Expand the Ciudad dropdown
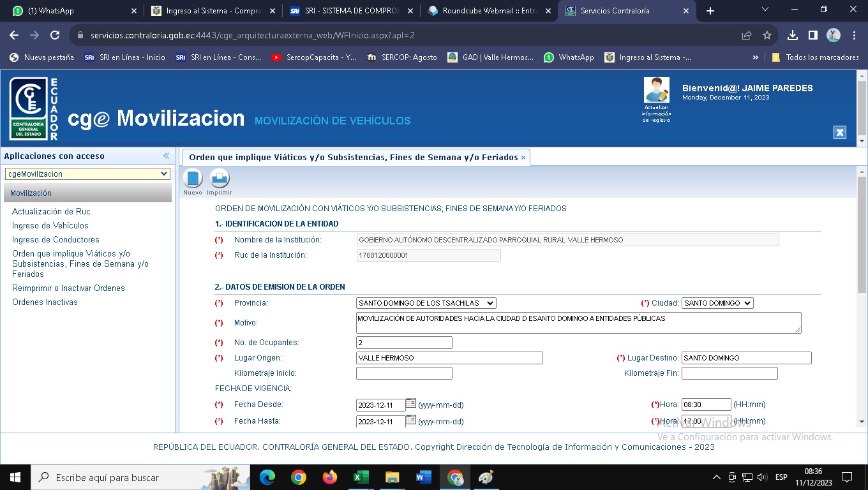This screenshot has width=868, height=490. point(717,303)
